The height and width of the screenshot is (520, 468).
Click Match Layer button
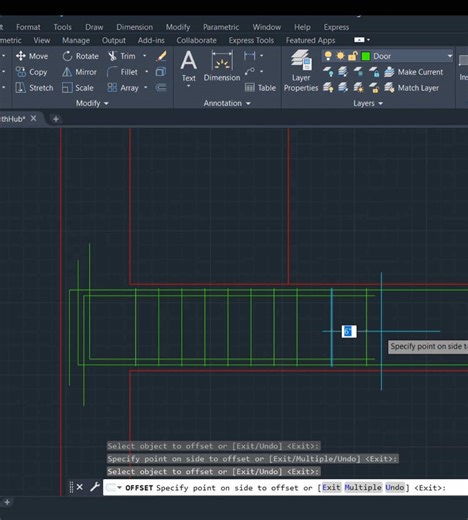(x=412, y=88)
